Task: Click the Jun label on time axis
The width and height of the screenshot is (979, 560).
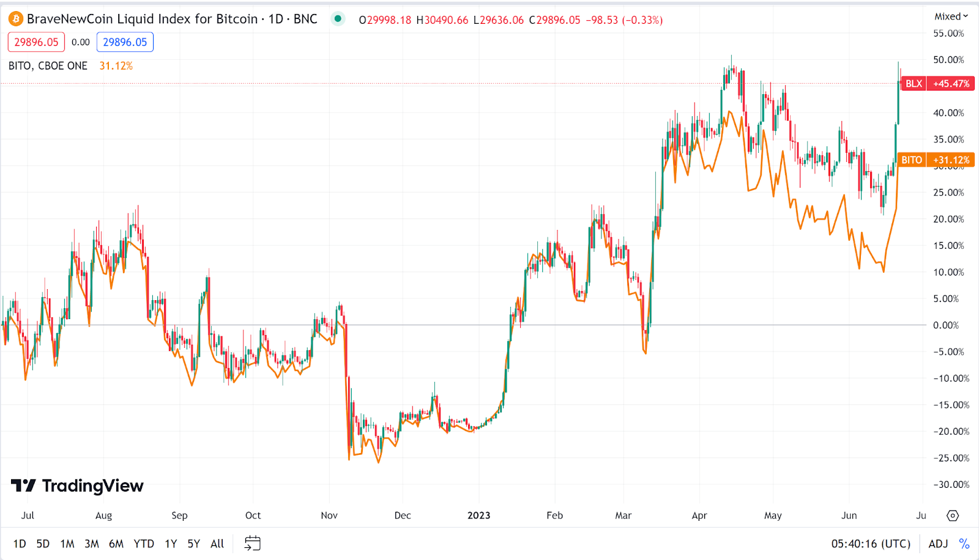Action: coord(849,515)
